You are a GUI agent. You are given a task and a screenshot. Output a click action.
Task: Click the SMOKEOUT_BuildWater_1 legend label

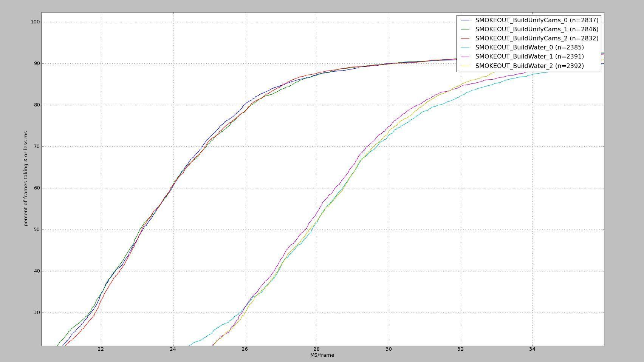pos(529,56)
